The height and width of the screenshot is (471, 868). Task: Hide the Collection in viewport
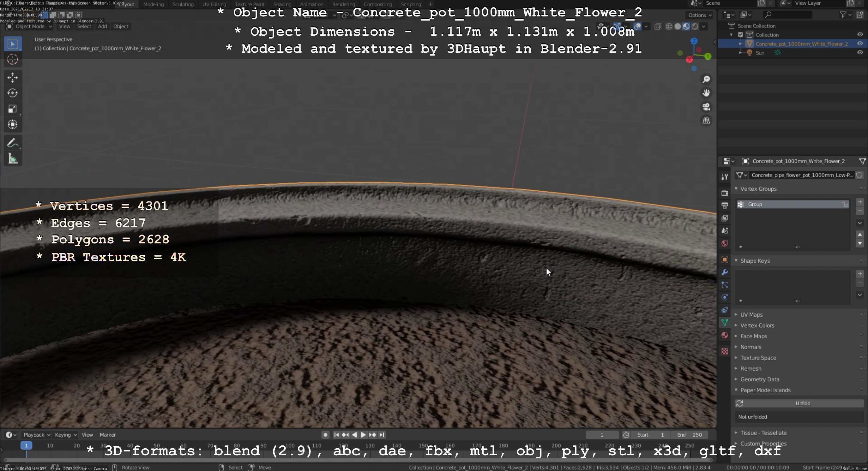point(860,35)
